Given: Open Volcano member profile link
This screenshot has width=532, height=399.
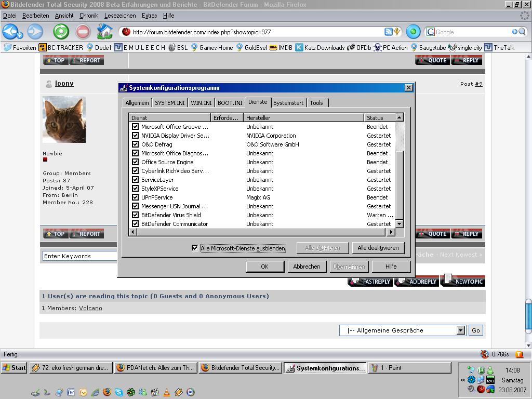Looking at the screenshot, I should 90,308.
